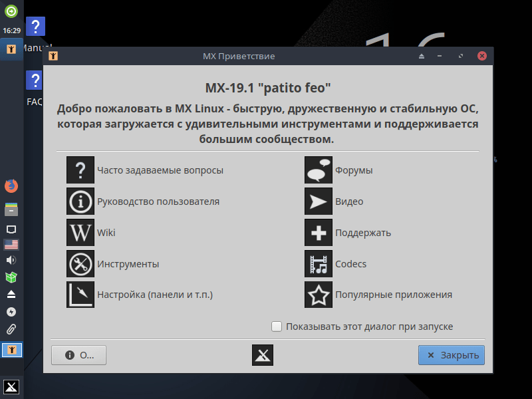Open the Настройка (панели и т.п.) icon
Screen dimensions: 532x399
click(80, 295)
